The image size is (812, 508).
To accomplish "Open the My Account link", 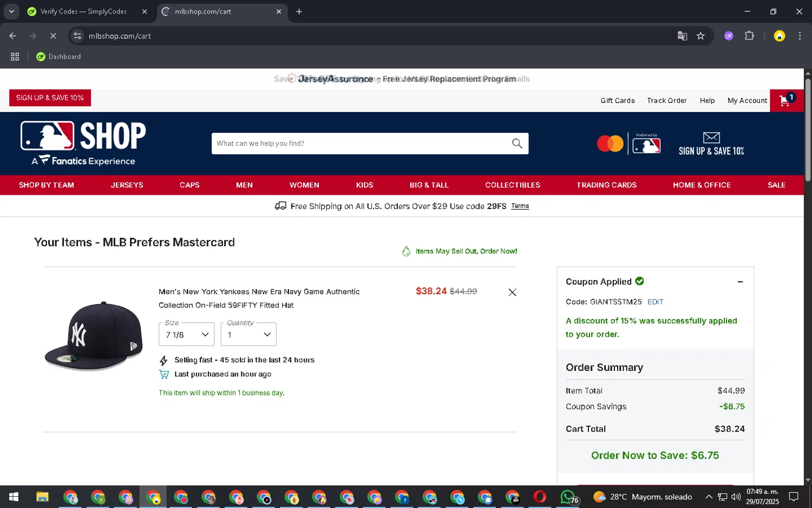I will [747, 101].
